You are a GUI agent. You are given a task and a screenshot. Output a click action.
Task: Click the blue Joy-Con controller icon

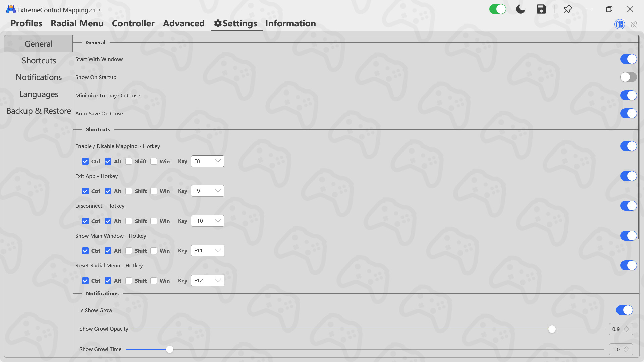[x=619, y=24]
